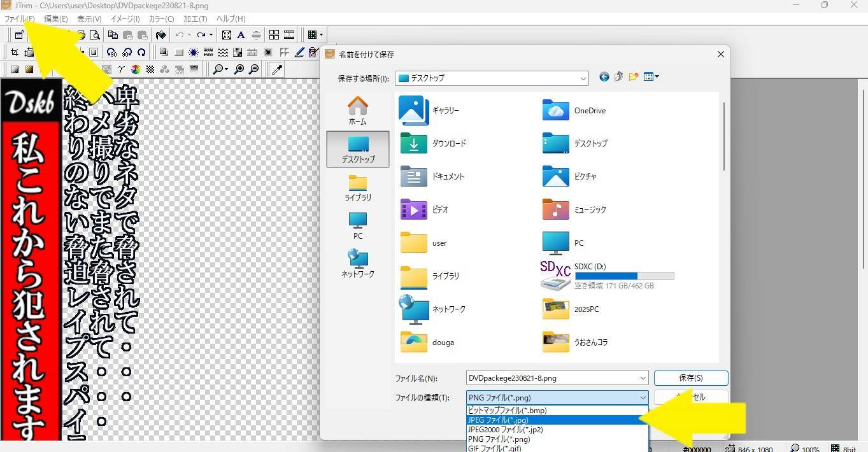Click the zoom in magnifier icon

pyautogui.click(x=239, y=69)
